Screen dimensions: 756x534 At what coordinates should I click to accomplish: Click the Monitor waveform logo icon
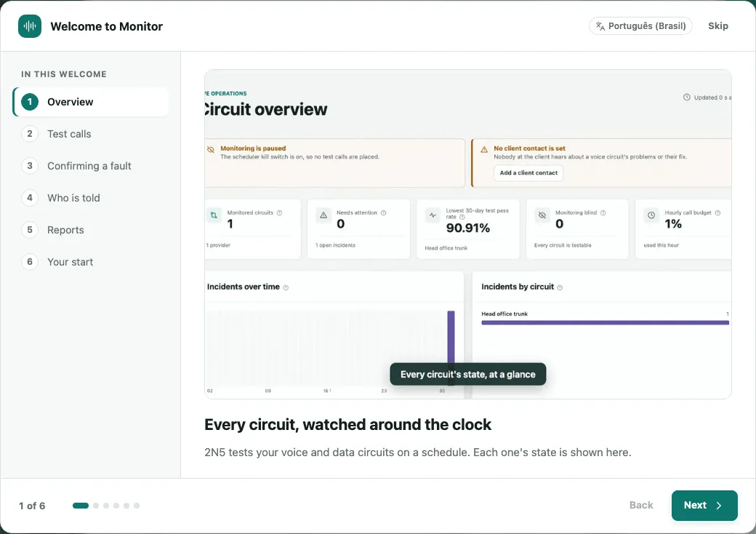[30, 26]
